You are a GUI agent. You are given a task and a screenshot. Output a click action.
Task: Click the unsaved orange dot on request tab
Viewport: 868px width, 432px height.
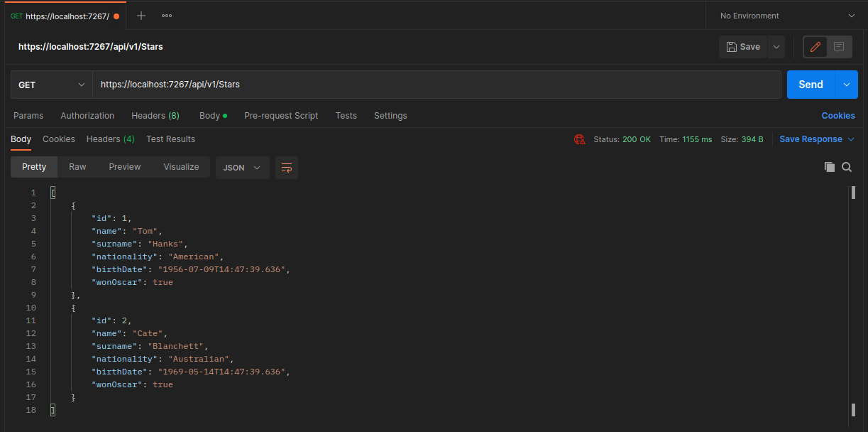pyautogui.click(x=116, y=16)
